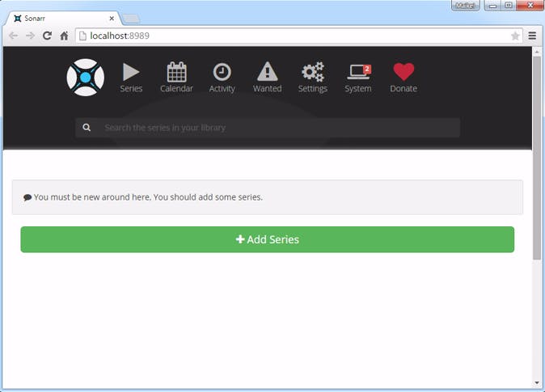Viewport: 545px width, 392px height.
Task: Select the Sonarr browser tab
Action: tap(62, 19)
